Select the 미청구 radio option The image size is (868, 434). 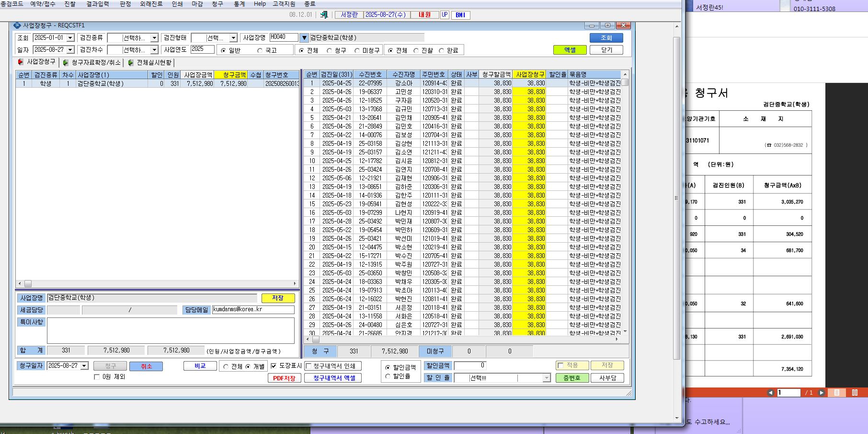pyautogui.click(x=357, y=50)
